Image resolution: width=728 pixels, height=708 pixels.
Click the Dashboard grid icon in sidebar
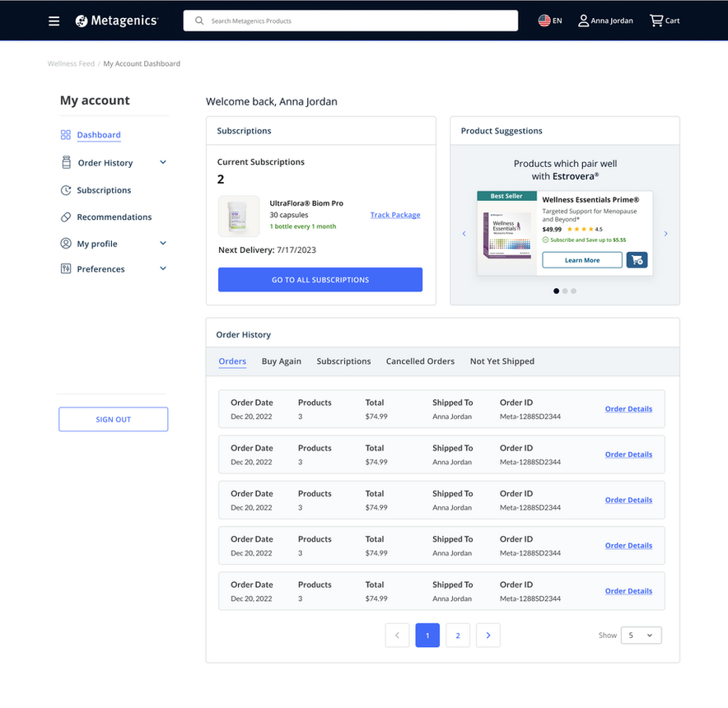pos(66,135)
